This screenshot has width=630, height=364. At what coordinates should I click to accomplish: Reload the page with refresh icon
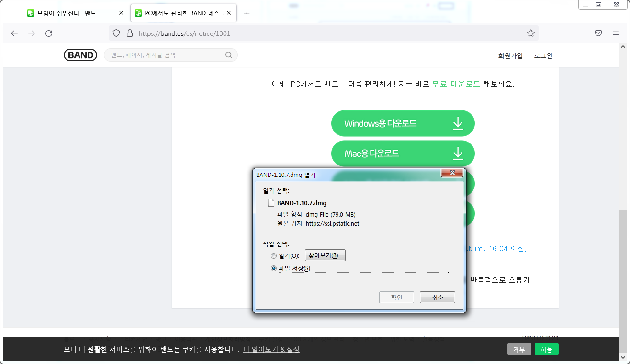click(49, 33)
